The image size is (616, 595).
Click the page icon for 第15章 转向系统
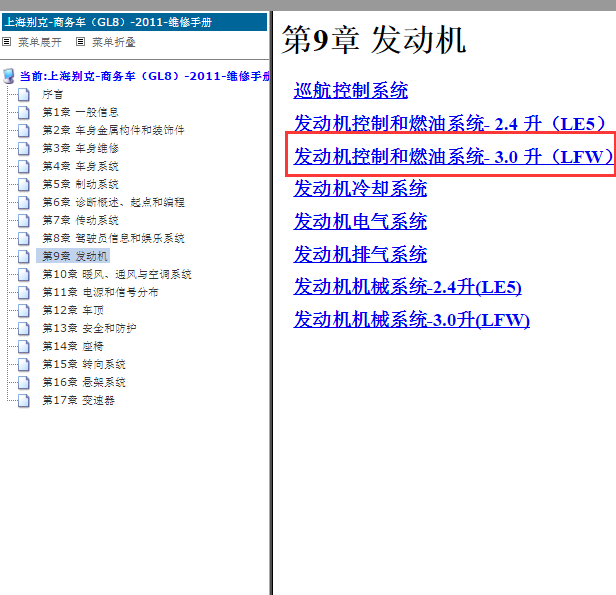(24, 364)
